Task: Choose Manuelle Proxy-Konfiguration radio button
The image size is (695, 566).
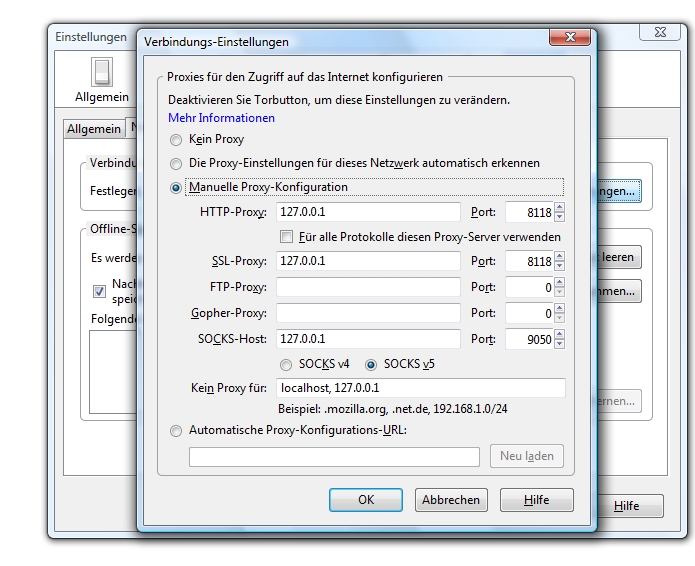Action: tap(176, 188)
